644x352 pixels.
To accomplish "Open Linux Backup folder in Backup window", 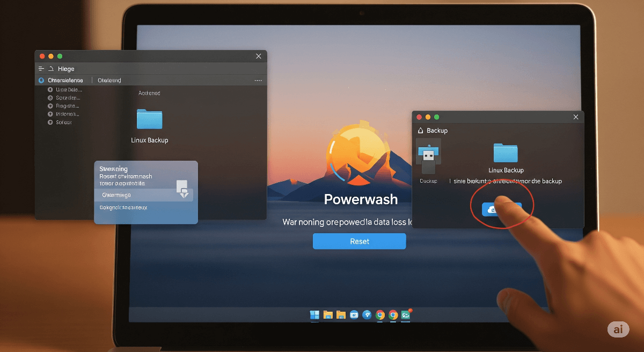I will 506,153.
